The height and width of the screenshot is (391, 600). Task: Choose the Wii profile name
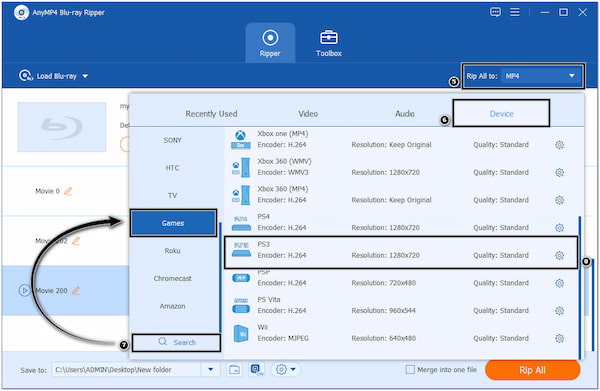point(262,327)
